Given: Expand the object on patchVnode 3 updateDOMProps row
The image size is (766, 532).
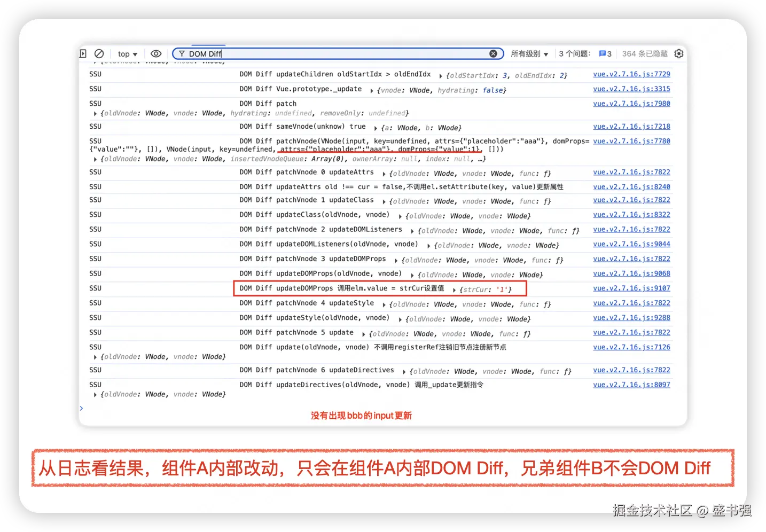Looking at the screenshot, I should [x=396, y=260].
